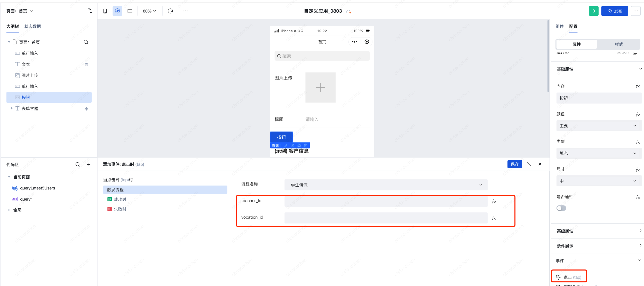Click the refresh canvas icon
The width and height of the screenshot is (644, 286).
tap(170, 11)
